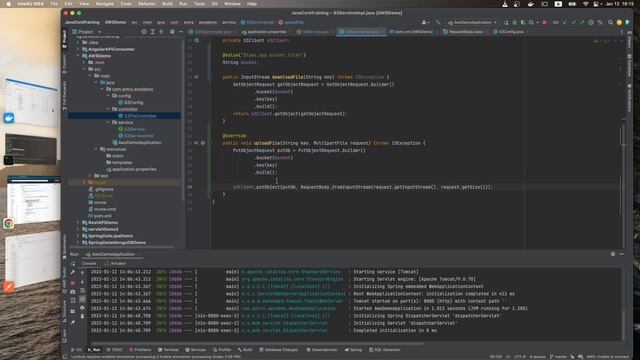Open Project panel gear options
This screenshot has height=360, width=640.
pos(172,32)
